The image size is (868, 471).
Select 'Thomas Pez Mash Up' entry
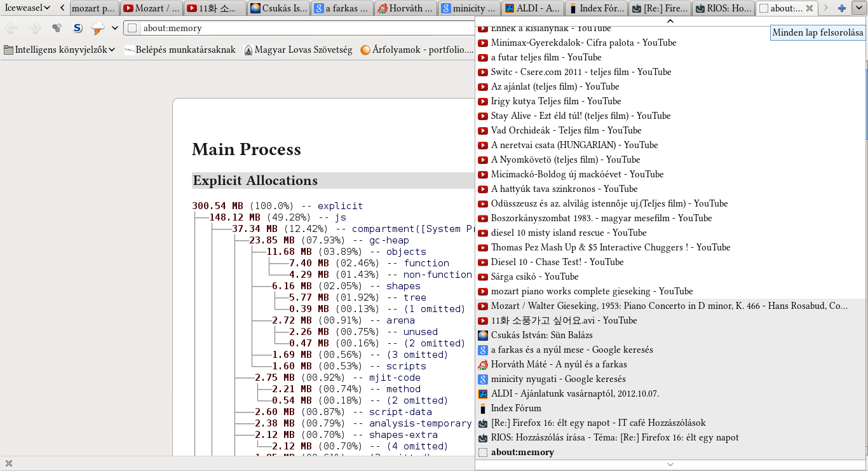point(670,247)
